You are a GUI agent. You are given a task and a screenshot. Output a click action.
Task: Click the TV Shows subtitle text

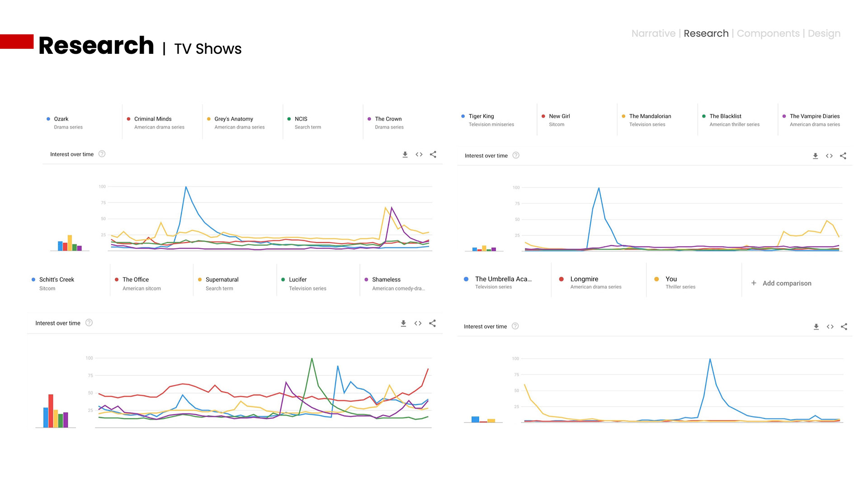pyautogui.click(x=208, y=49)
